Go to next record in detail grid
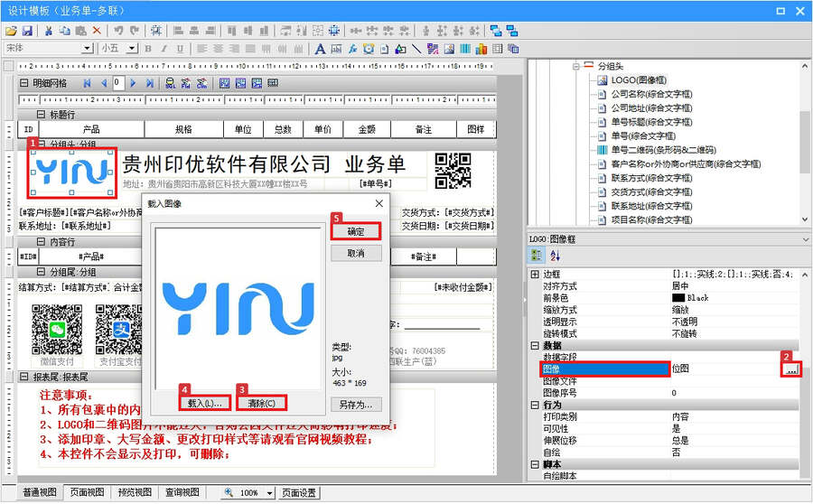Screen dimensions: 813x504 pyautogui.click(x=134, y=83)
